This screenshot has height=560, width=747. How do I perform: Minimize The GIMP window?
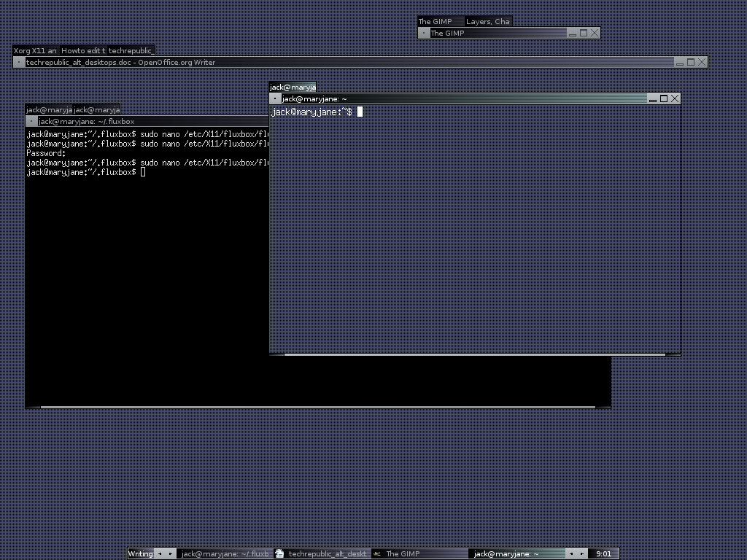tap(573, 34)
